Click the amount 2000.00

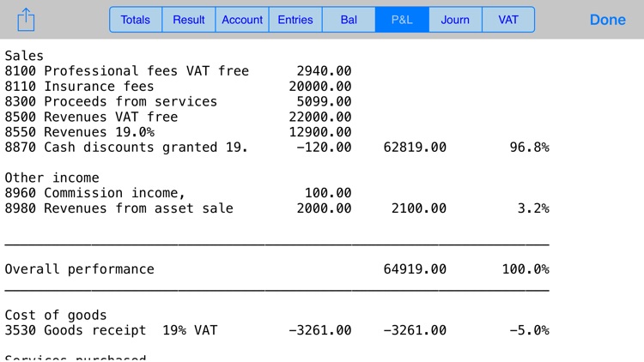(x=324, y=208)
